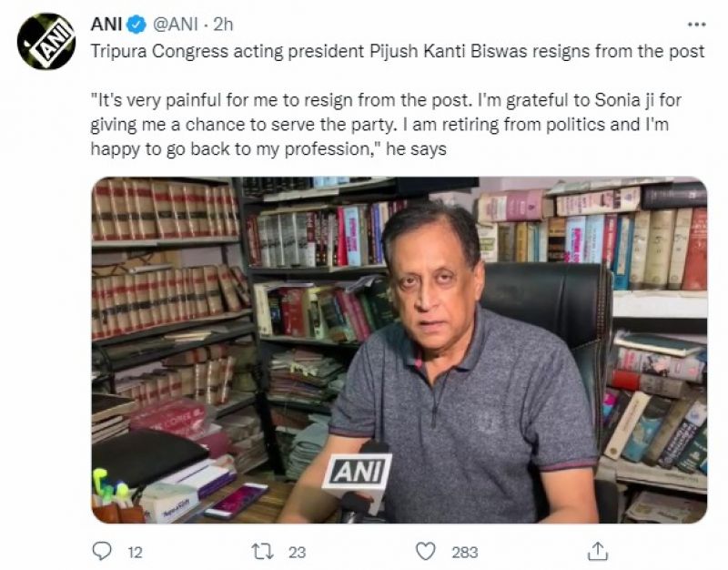Click the ANI microphone logo in the video
Screen dimensions: 728x570
coord(358,472)
